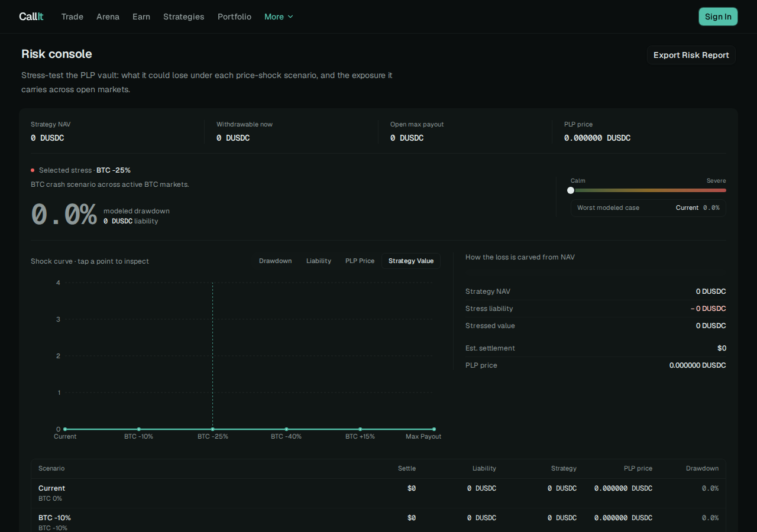Select the Strategy Value tab

pyautogui.click(x=411, y=261)
